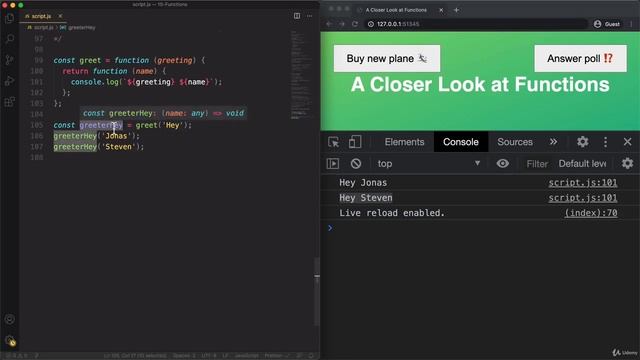This screenshot has height=360, width=640.
Task: Go back in the browser
Action: (329, 24)
